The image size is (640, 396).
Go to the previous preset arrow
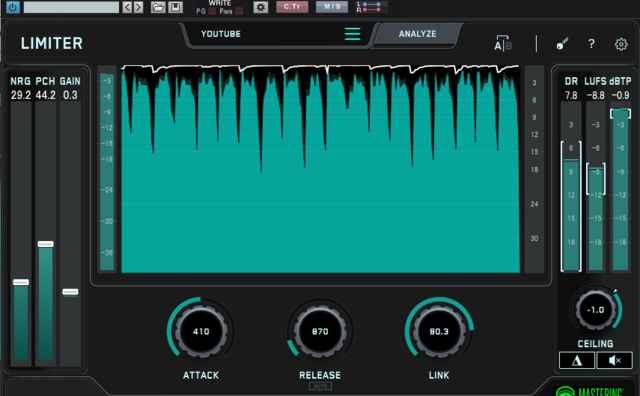tap(127, 7)
